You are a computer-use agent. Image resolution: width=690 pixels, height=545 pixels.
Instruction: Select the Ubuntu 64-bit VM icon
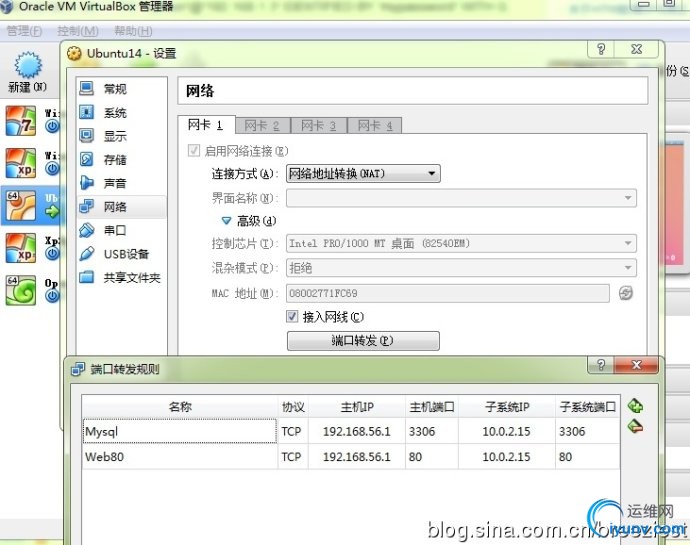coord(20,205)
